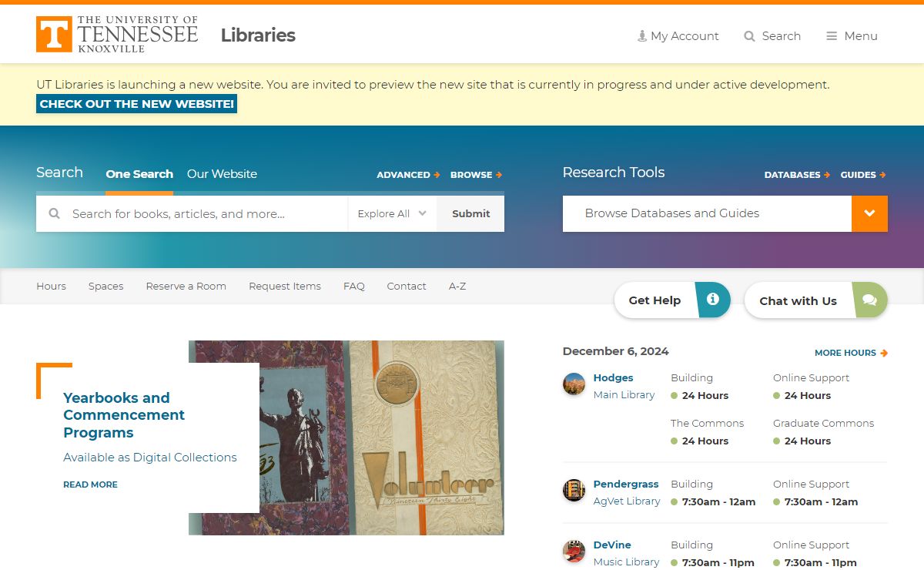Open My Account with the person icon
This screenshot has width=924, height=570.
pos(642,36)
